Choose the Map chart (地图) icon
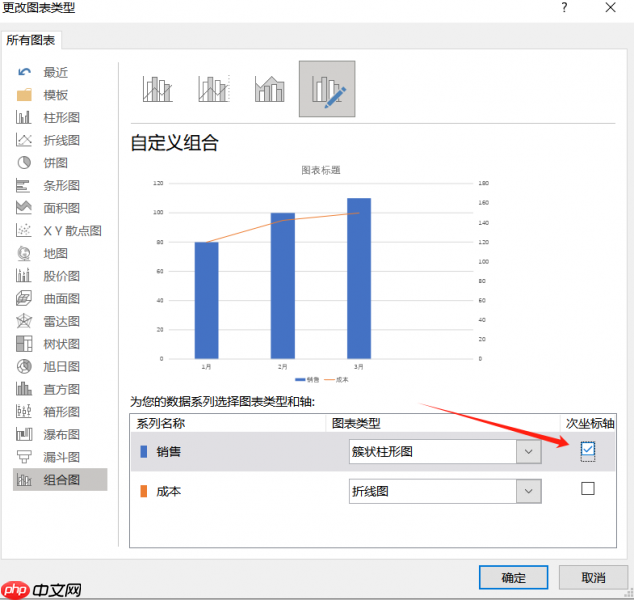Screen dimensions: 634x600 point(24,254)
